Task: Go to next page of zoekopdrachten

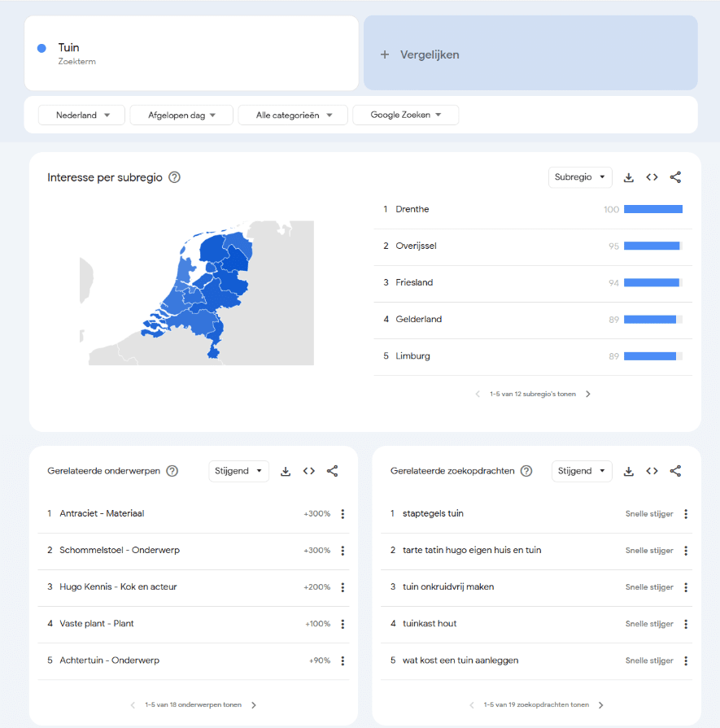Action: (601, 705)
